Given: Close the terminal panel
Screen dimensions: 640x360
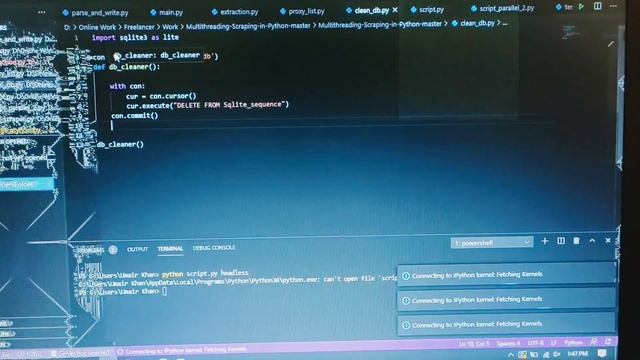Looking at the screenshot, I should click(x=608, y=240).
